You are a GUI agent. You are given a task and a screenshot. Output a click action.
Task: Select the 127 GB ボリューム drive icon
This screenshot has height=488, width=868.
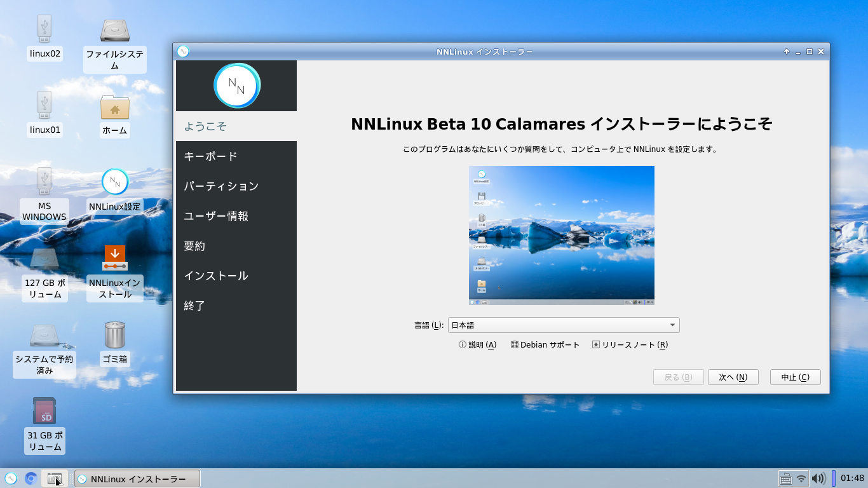(44, 259)
